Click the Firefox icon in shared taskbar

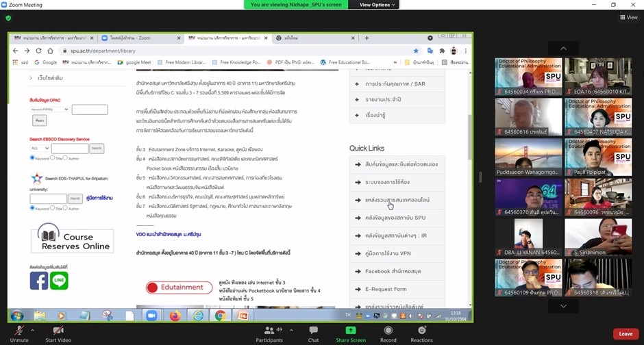[x=175, y=316]
